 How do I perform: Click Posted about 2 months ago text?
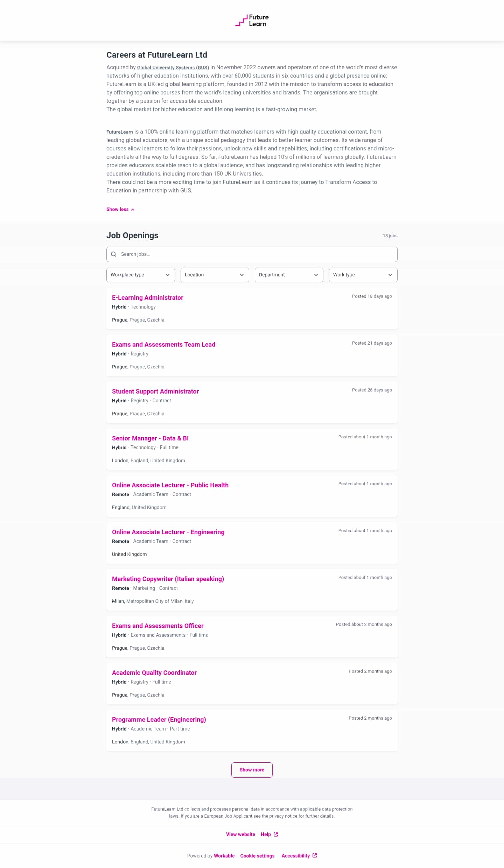coord(364,624)
